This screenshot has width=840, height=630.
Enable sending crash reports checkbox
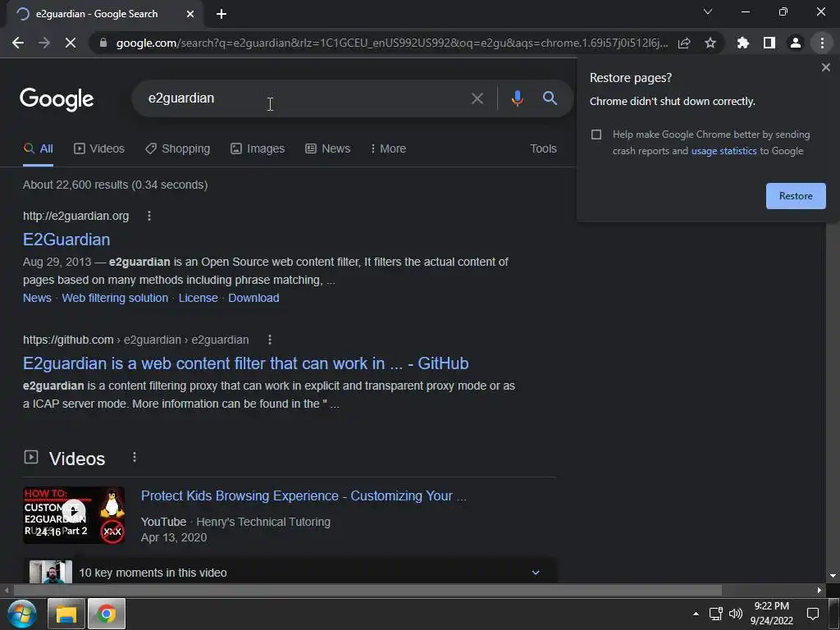coord(596,135)
